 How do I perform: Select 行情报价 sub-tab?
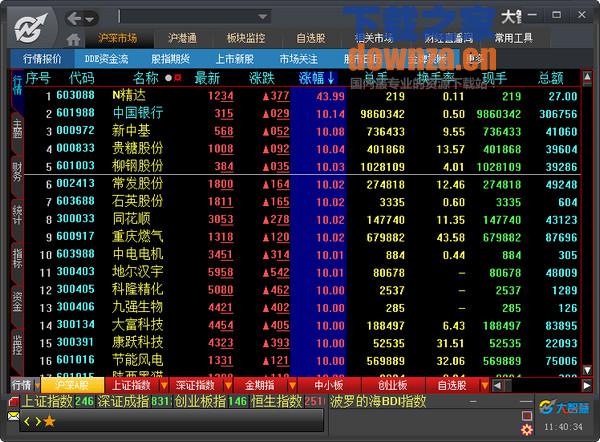pos(42,59)
